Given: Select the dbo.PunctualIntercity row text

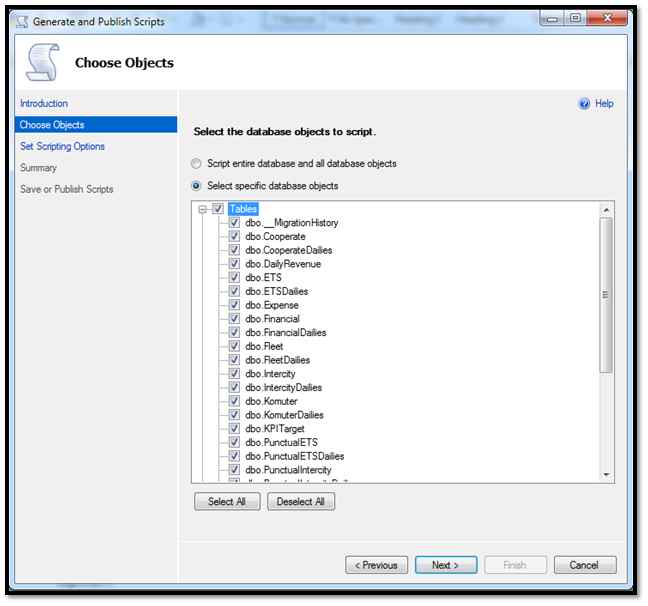Looking at the screenshot, I should tap(288, 470).
